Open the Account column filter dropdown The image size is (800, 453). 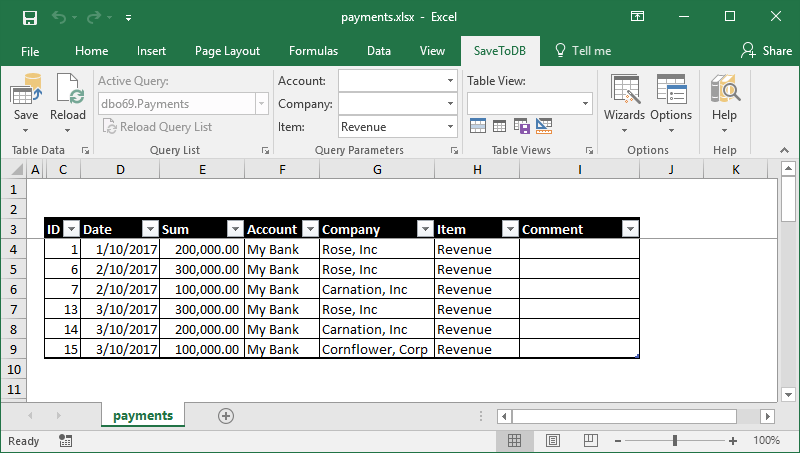tap(310, 230)
